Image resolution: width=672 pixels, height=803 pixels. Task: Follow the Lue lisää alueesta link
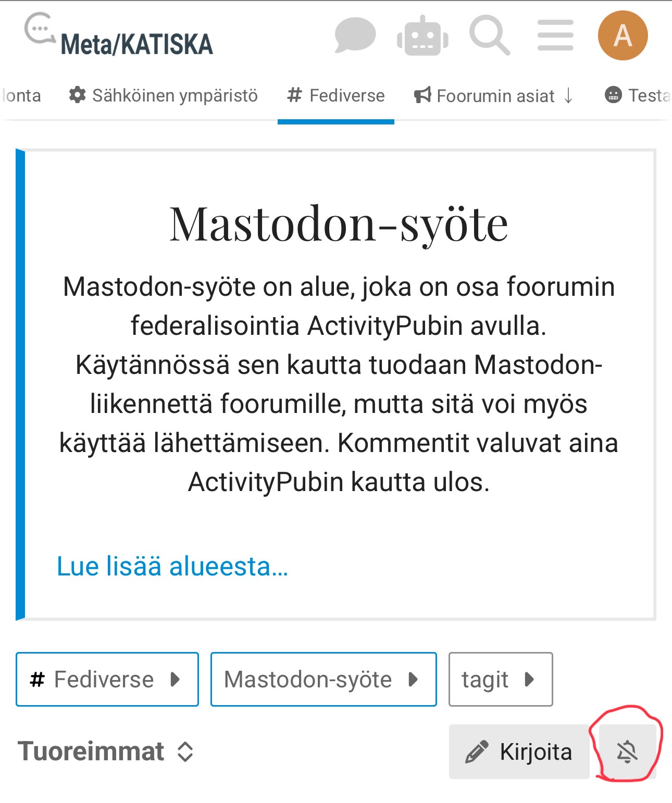(x=172, y=566)
